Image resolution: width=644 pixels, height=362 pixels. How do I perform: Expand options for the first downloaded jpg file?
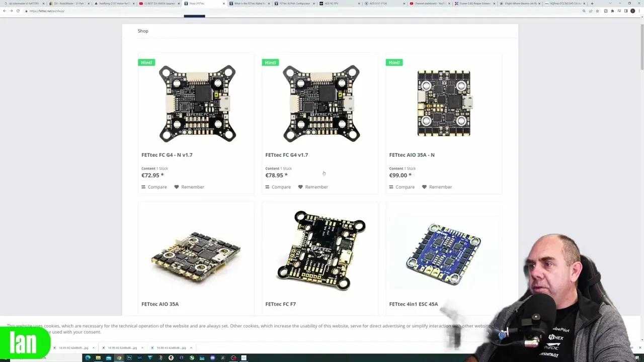93,347
